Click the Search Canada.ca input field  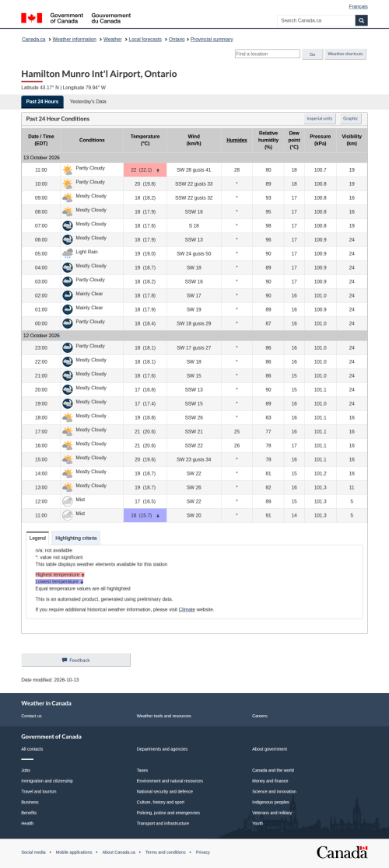[316, 20]
